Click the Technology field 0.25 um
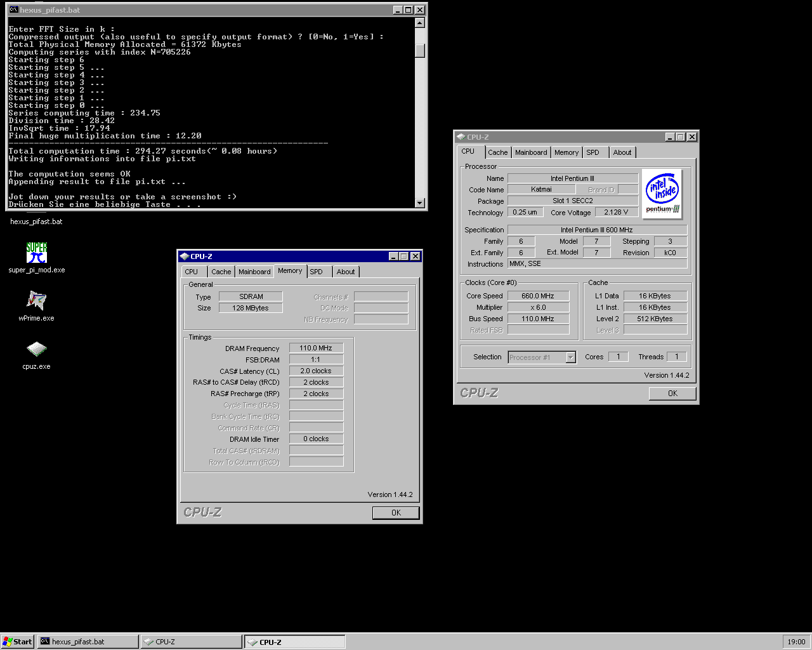Viewport: 812px width, 650px height. click(x=525, y=212)
